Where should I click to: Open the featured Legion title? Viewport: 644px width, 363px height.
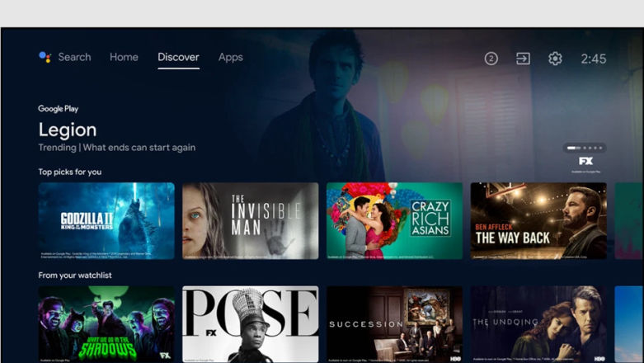[68, 130]
